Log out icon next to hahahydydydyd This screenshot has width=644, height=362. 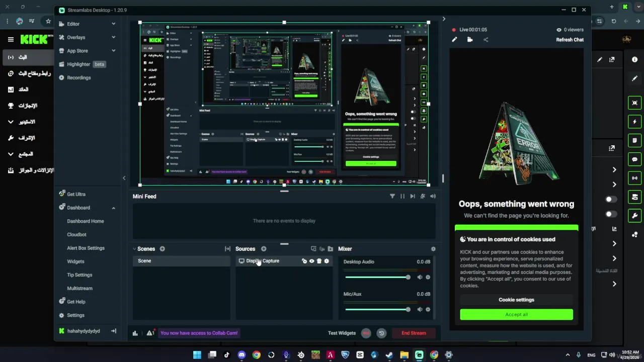pos(114,331)
